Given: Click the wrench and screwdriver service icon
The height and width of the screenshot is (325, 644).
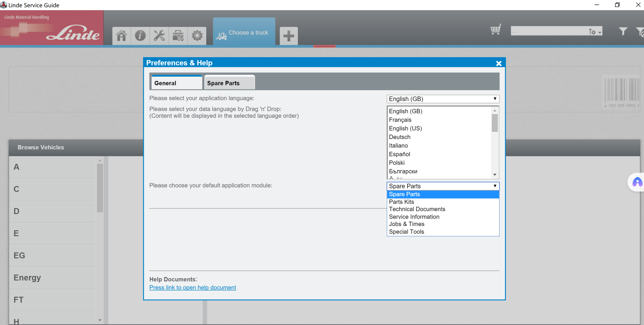Looking at the screenshot, I should pos(159,36).
